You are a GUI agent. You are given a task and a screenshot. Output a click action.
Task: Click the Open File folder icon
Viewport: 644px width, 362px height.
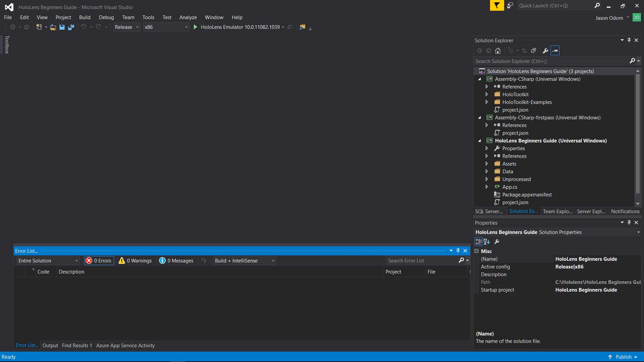(x=53, y=27)
